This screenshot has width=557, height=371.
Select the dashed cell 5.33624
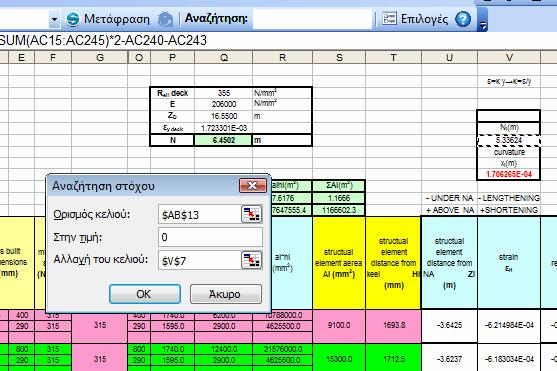509,140
